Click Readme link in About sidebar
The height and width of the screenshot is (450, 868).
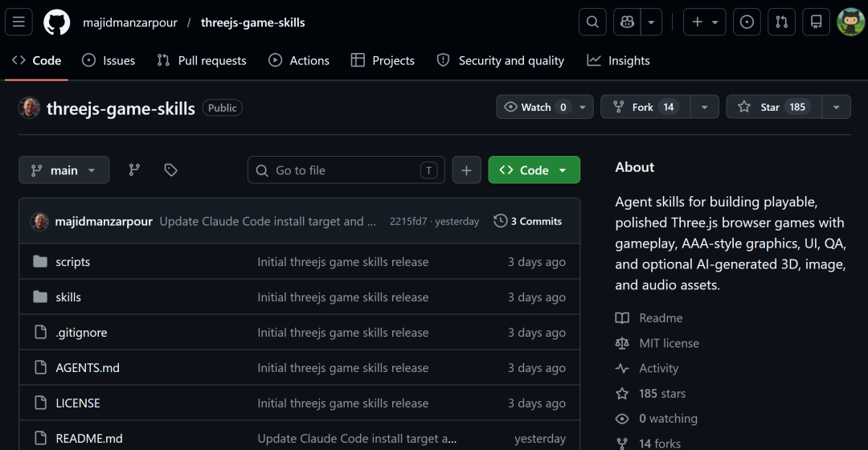coord(649,317)
